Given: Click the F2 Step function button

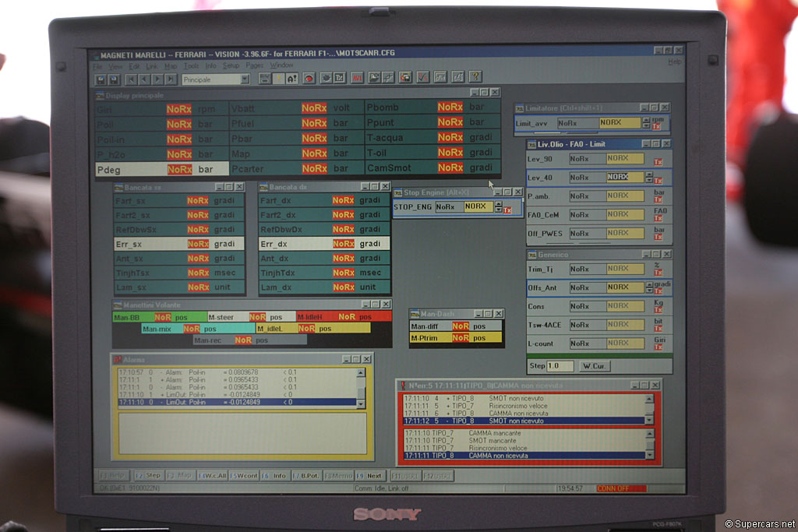Looking at the screenshot, I should (148, 476).
